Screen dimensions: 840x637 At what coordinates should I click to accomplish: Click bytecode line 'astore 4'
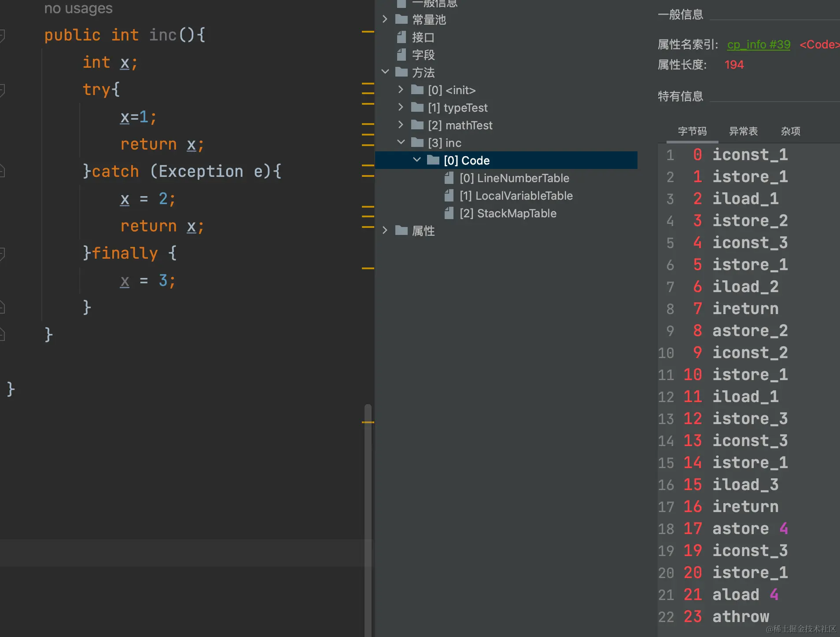[750, 528]
